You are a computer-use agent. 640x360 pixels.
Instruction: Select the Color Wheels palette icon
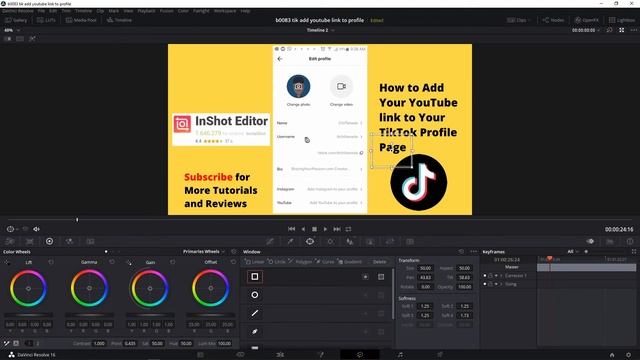pyautogui.click(x=49, y=241)
